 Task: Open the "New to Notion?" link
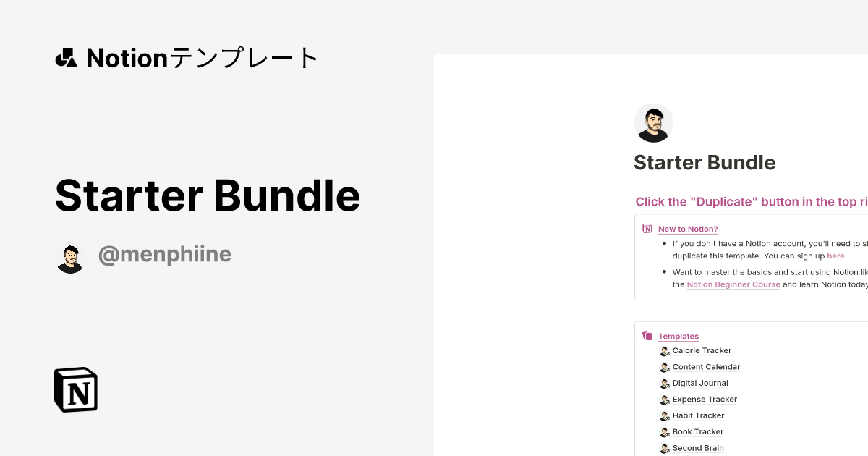(x=688, y=229)
